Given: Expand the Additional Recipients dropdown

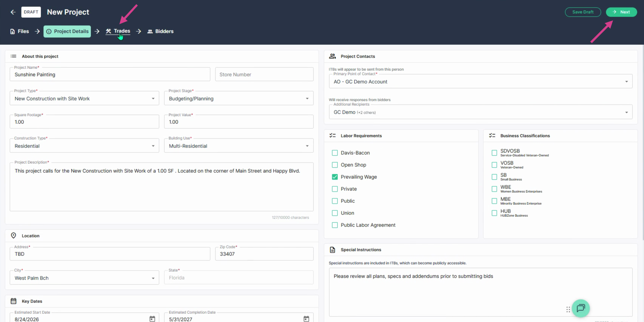Looking at the screenshot, I should tap(481, 112).
